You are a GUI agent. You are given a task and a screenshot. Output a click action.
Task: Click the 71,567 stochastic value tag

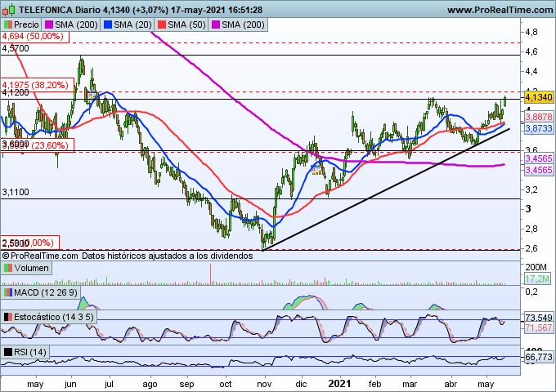click(x=539, y=328)
